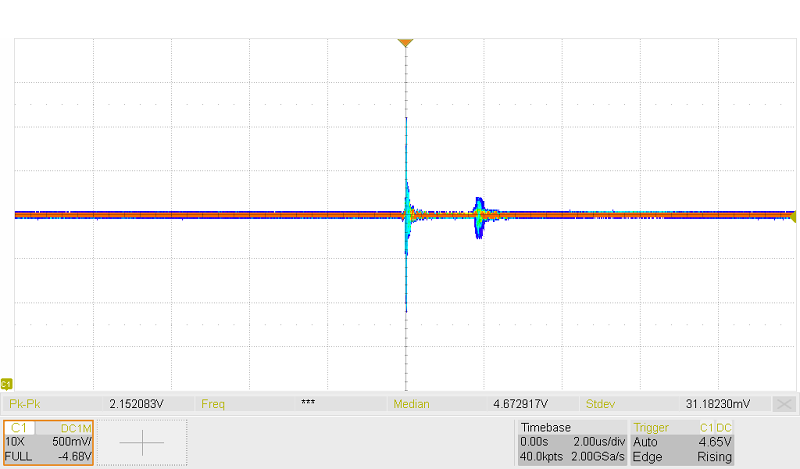
Task: Click the trigger level marker on right edge
Action: click(x=794, y=216)
